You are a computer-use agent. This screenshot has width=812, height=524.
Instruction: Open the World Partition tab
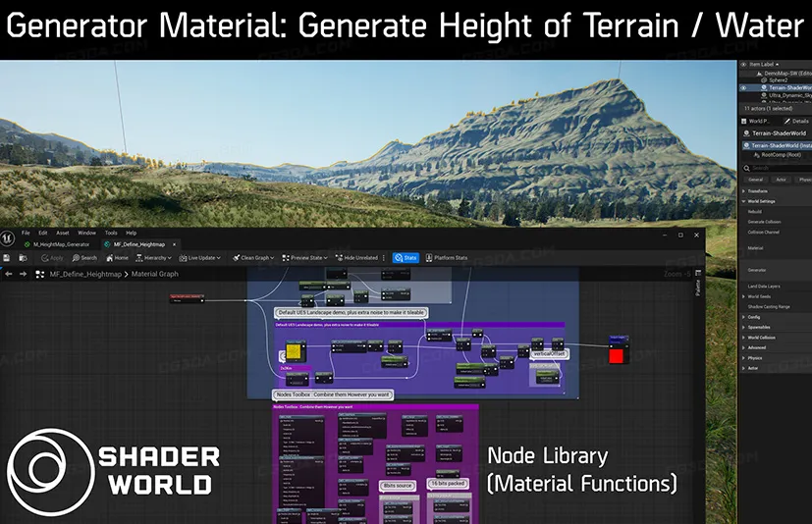[x=756, y=121]
